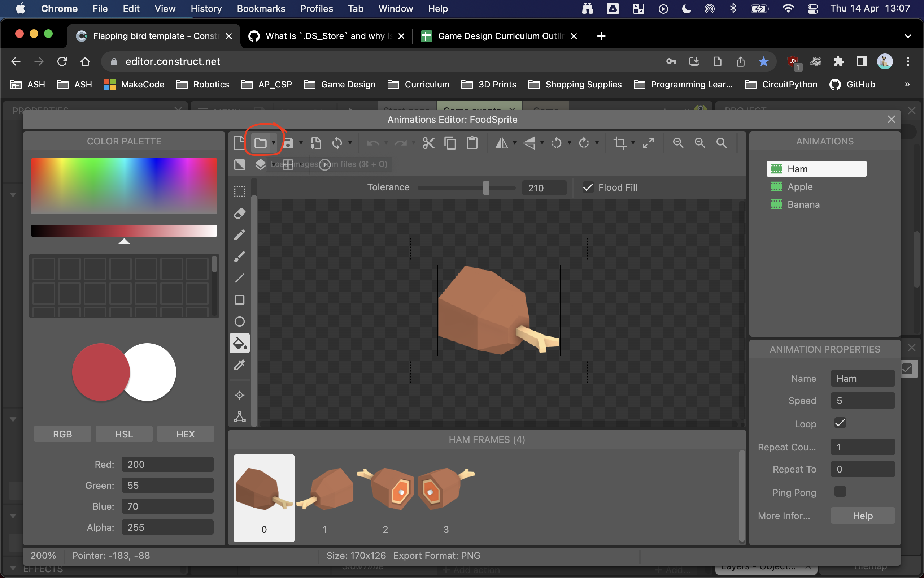
Task: Select the Rectangle shape tool
Action: pyautogui.click(x=239, y=300)
